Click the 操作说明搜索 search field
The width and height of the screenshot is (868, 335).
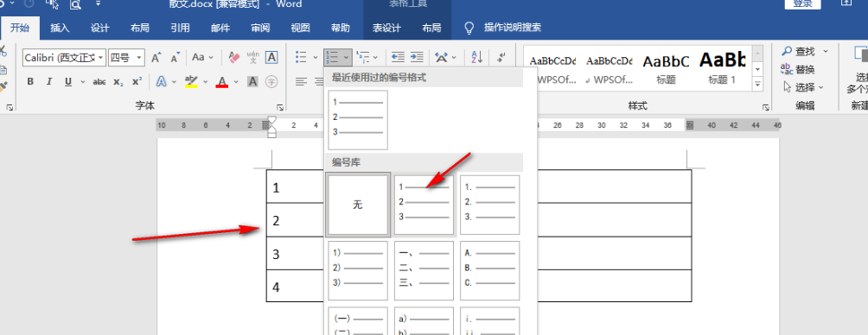pos(513,28)
